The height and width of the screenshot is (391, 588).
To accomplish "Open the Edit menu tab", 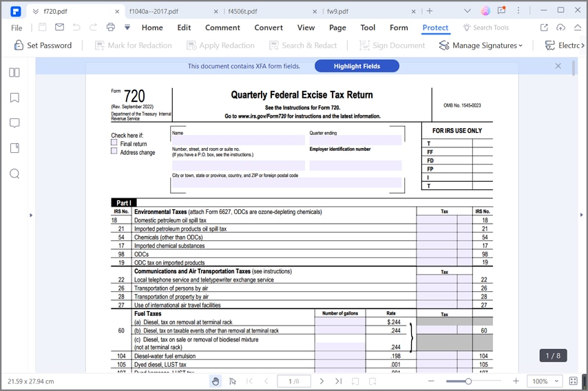I will click(x=184, y=28).
